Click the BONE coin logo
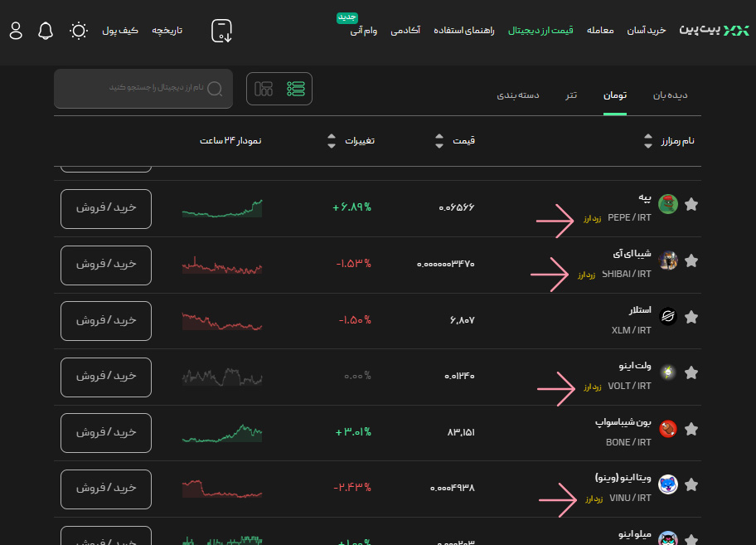 pos(668,429)
